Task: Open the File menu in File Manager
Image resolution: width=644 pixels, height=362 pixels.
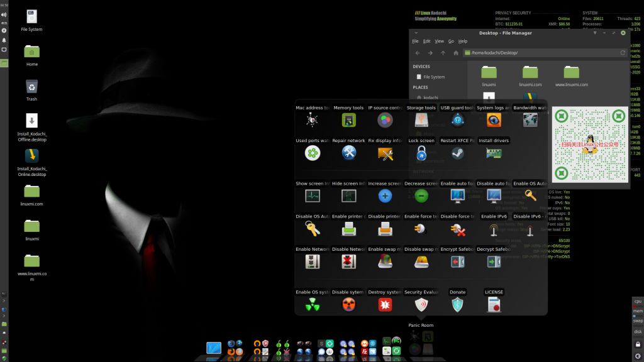Action: (415, 41)
